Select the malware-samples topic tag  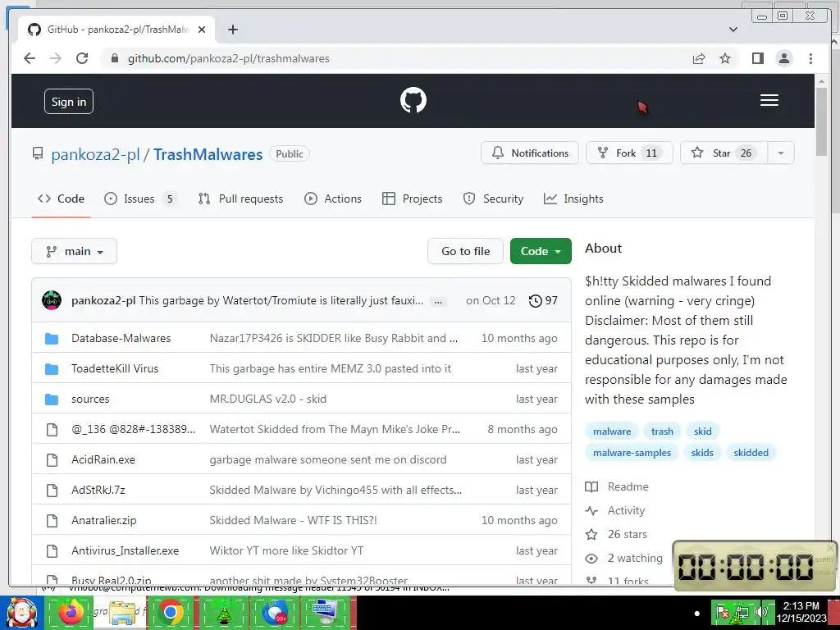coord(632,453)
